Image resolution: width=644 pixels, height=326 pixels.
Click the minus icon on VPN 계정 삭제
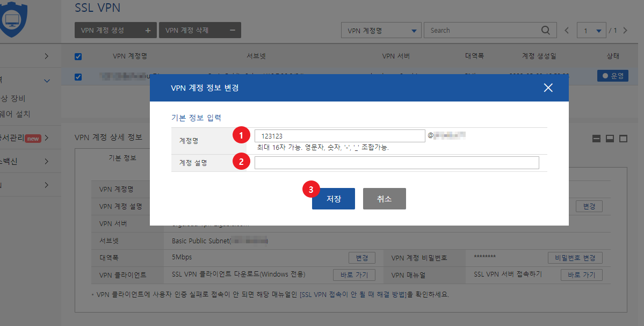[x=233, y=31]
